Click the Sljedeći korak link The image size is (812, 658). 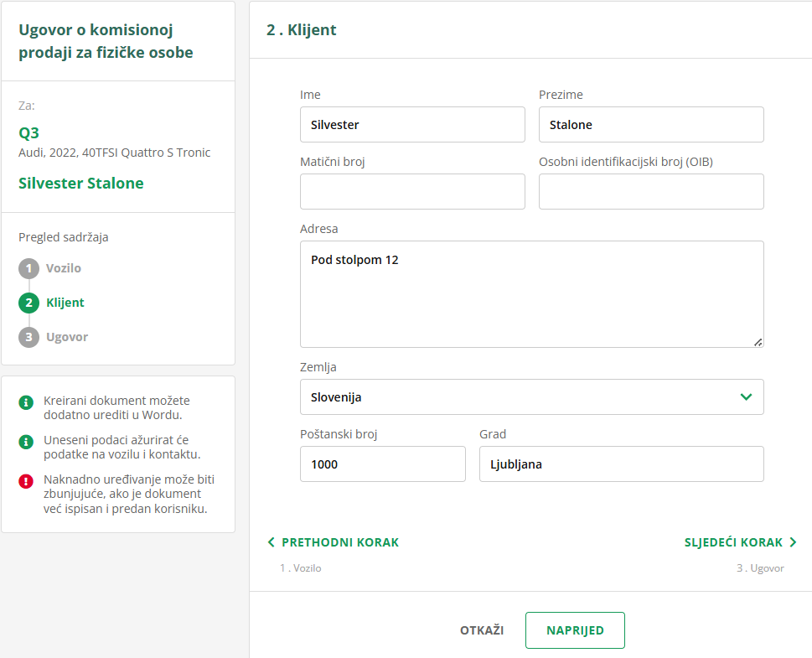point(733,542)
